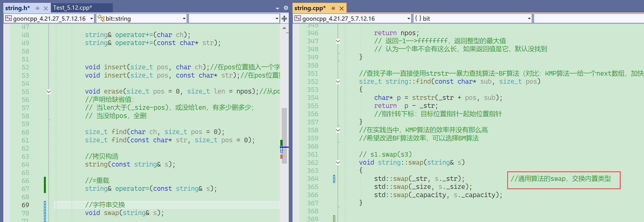The height and width of the screenshot is (222, 644).
Task: Click the '//字符串交换' comment line
Action: tap(105, 205)
